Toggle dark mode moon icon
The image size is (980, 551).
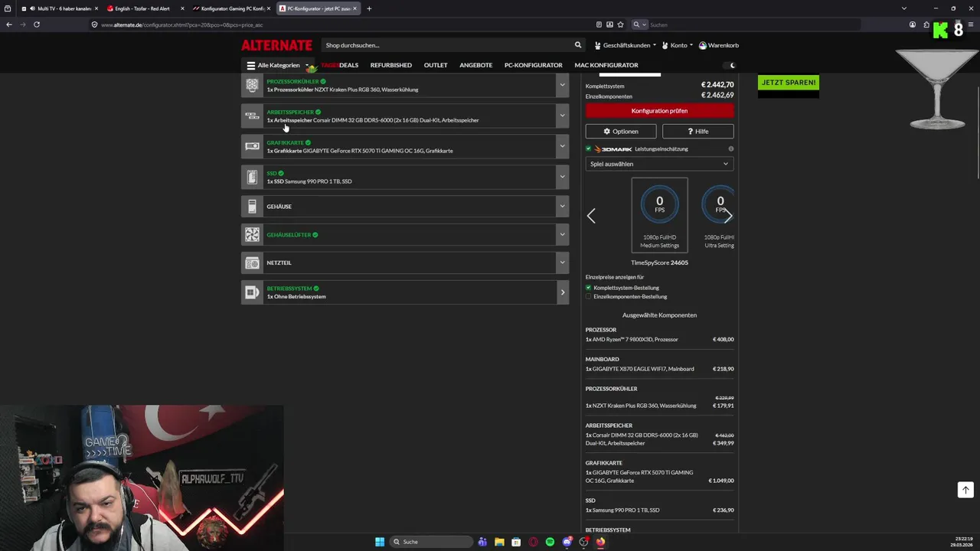(733, 65)
